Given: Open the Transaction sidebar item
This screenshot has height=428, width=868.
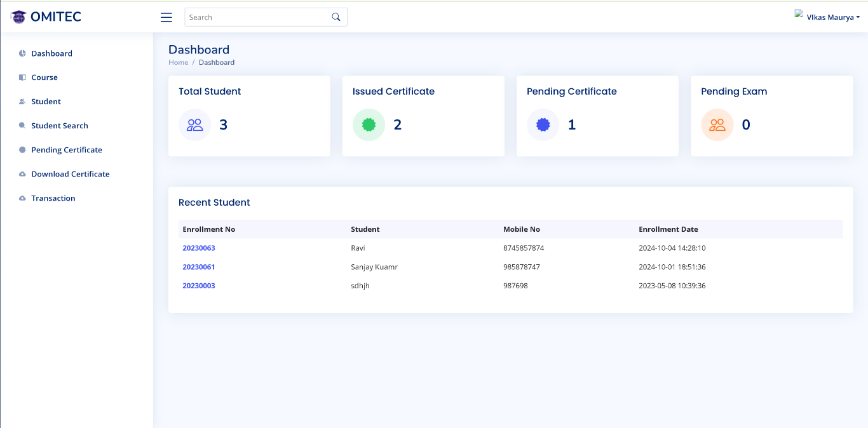Looking at the screenshot, I should click(53, 198).
